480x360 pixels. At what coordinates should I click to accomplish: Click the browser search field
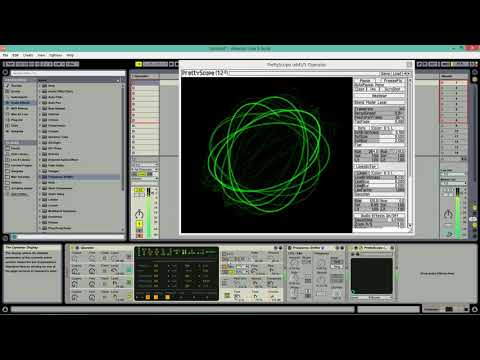coord(68,73)
